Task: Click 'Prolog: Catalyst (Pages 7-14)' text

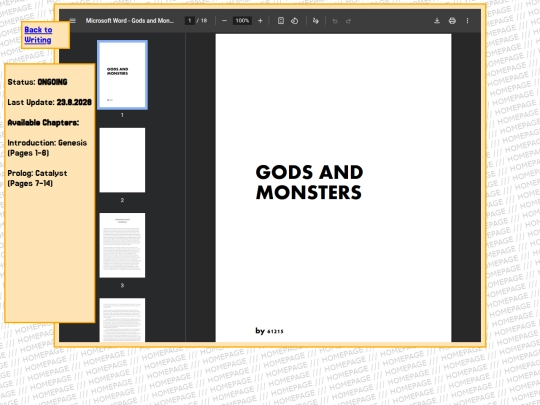Action: (x=37, y=178)
